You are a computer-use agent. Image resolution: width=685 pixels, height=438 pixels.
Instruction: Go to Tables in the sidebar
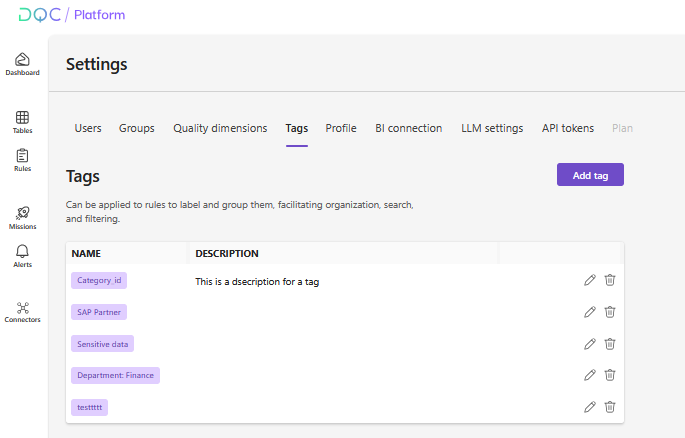coord(22,122)
